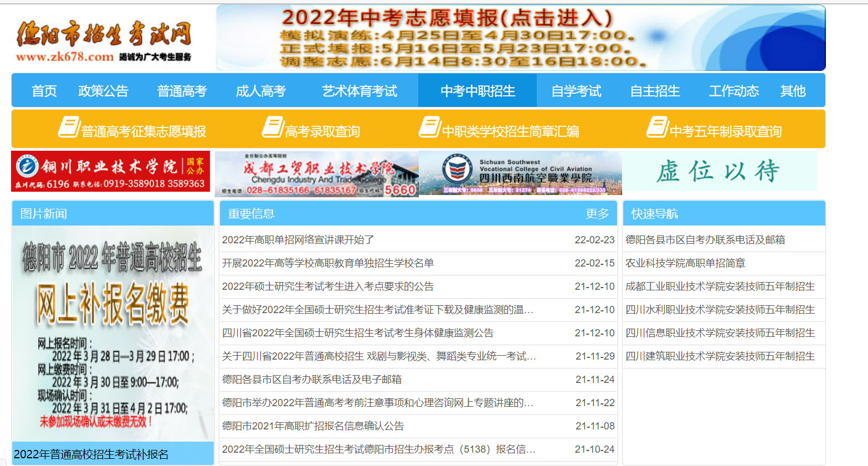Open the 中职类学校招生简章汇编 link
The height and width of the screenshot is (466, 868).
click(511, 131)
